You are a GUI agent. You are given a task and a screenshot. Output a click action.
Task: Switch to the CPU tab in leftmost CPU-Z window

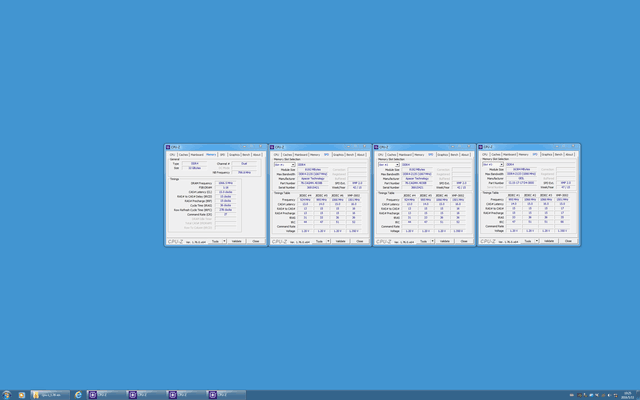pyautogui.click(x=172, y=155)
